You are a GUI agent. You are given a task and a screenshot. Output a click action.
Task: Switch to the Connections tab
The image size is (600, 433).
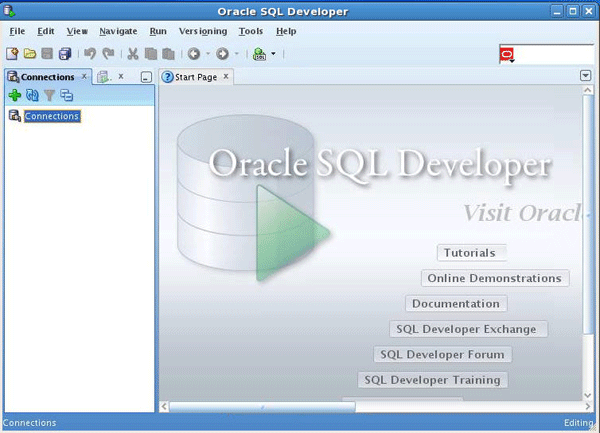[x=47, y=77]
